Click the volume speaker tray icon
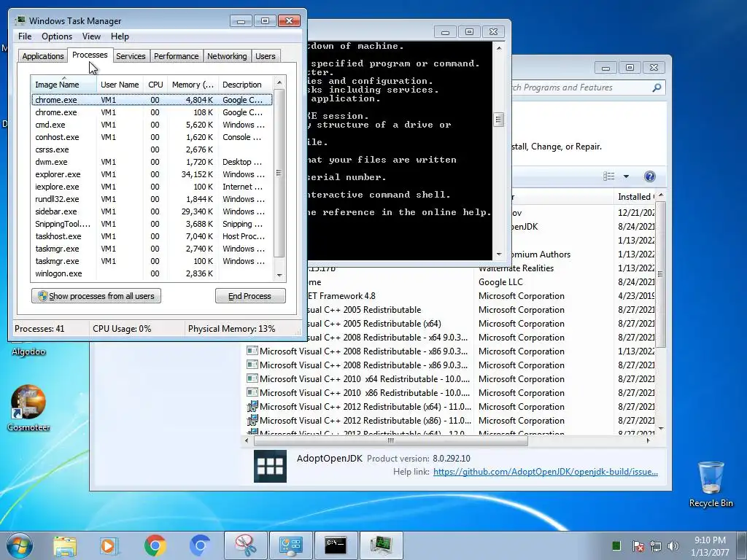This screenshot has width=747, height=560. tap(673, 546)
